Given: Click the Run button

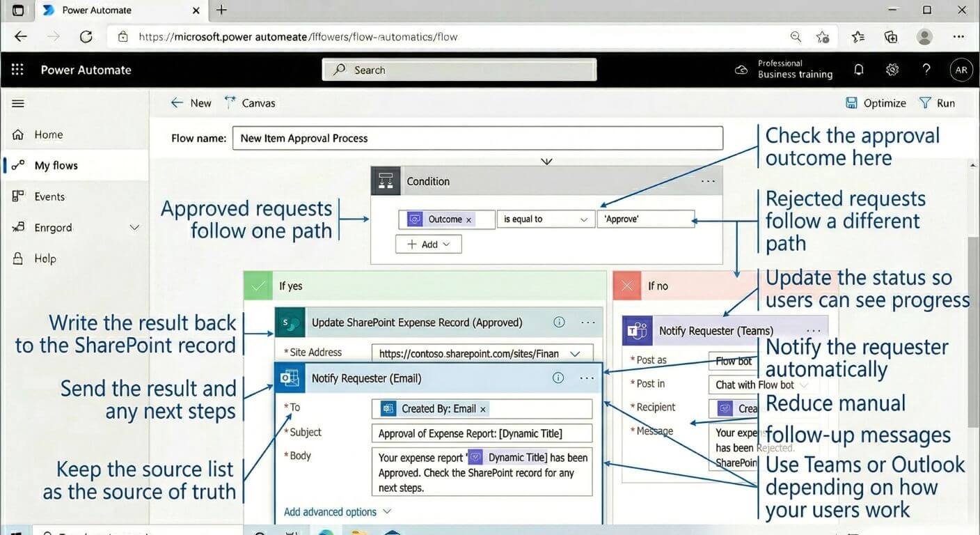Looking at the screenshot, I should (937, 103).
